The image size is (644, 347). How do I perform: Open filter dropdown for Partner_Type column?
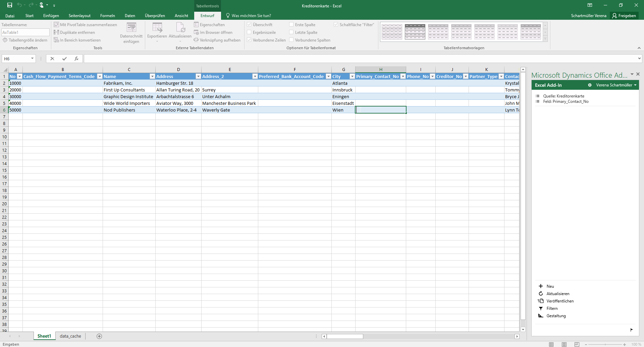501,76
